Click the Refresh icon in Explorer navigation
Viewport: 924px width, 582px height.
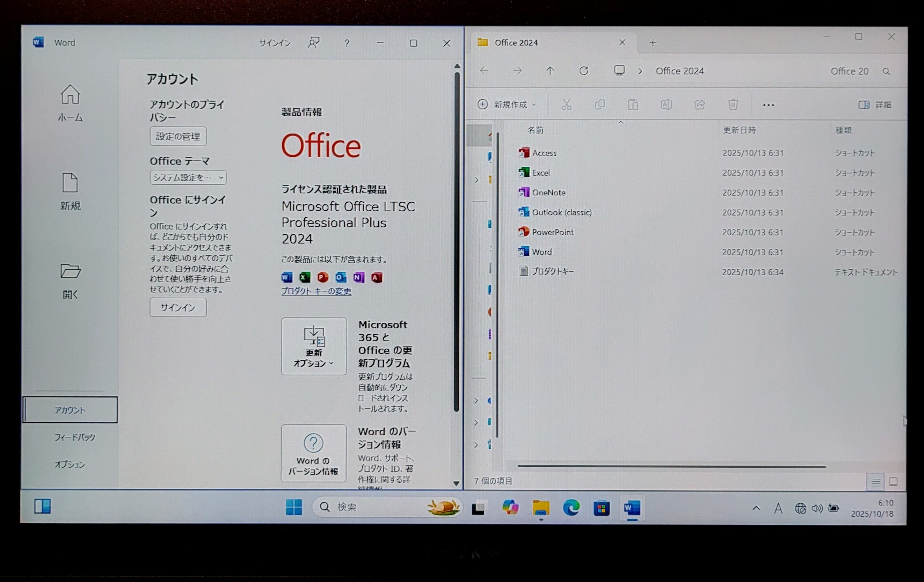click(x=584, y=71)
